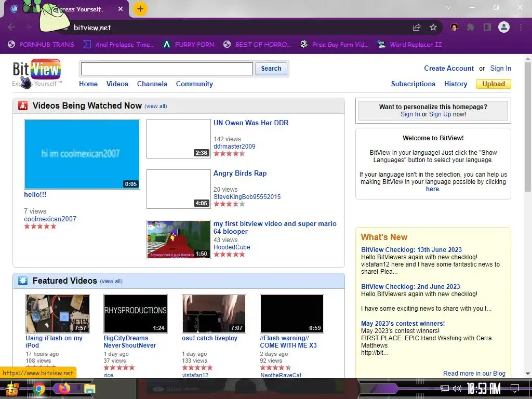Open the tab search dropdown arrow

point(448,7)
